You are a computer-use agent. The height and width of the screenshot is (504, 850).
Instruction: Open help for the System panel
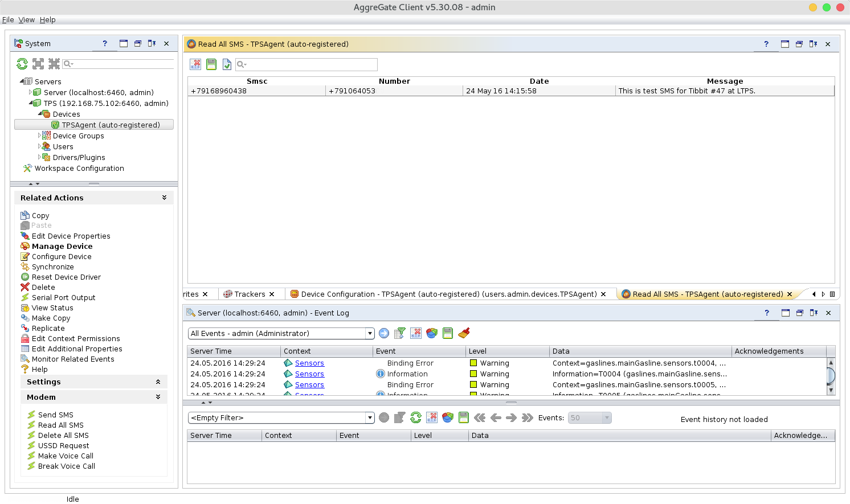tap(104, 43)
